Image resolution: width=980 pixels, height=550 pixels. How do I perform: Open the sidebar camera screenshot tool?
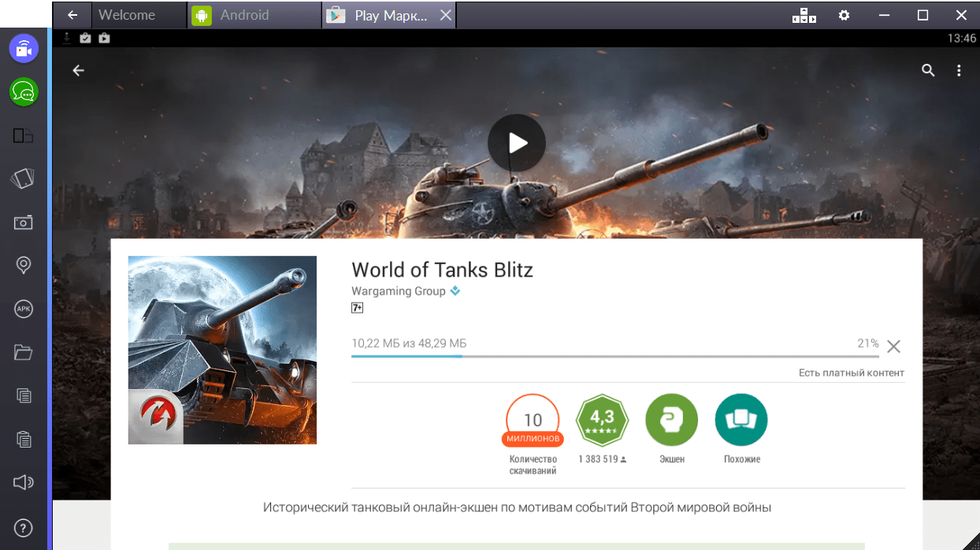pos(24,222)
